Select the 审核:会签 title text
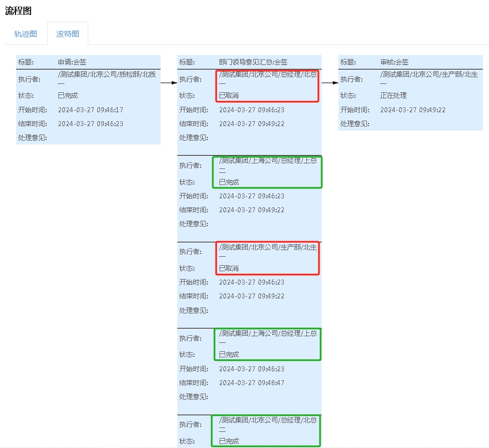This screenshot has width=489, height=448. [x=394, y=62]
